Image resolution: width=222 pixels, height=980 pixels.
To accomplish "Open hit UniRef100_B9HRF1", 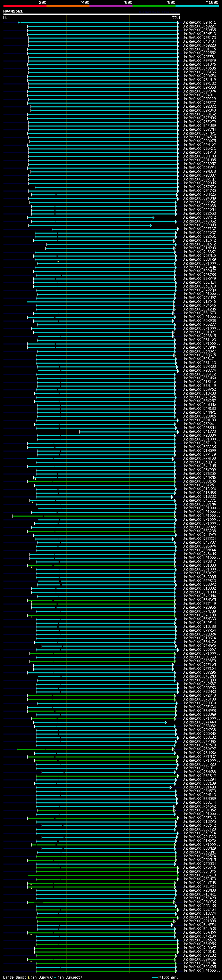I will tap(199, 23).
